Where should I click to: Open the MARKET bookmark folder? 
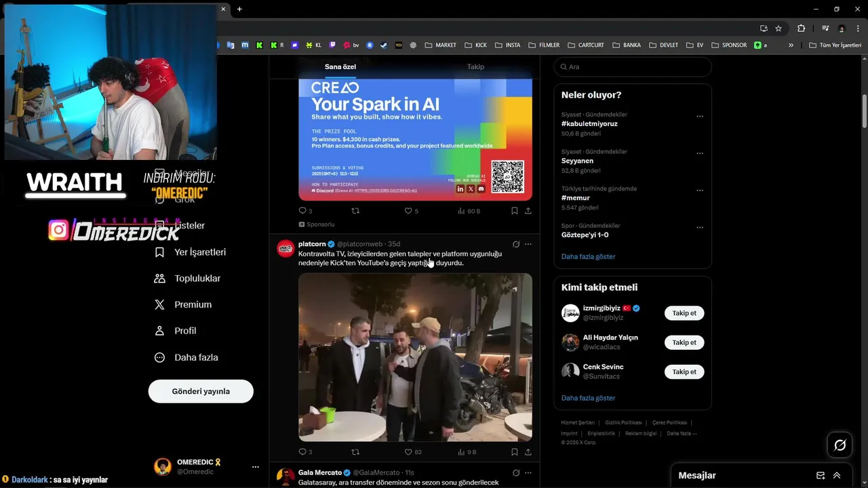pyautogui.click(x=440, y=45)
